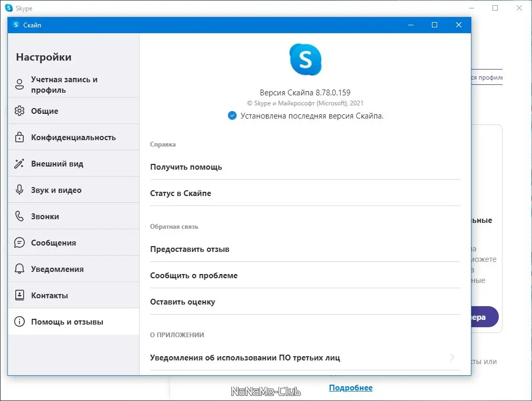This screenshot has height=401, width=532.
Task: Expand chevron beside third-party notices row
Action: (452, 357)
